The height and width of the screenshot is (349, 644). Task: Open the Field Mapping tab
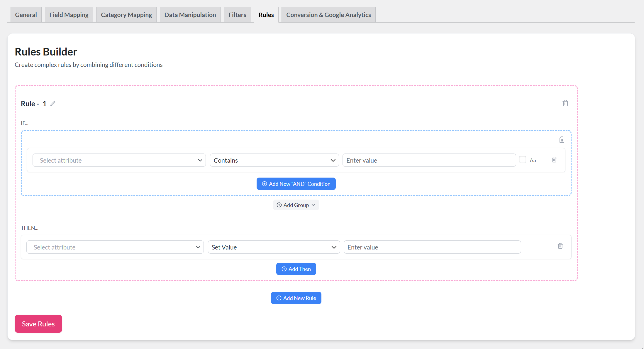coord(69,15)
